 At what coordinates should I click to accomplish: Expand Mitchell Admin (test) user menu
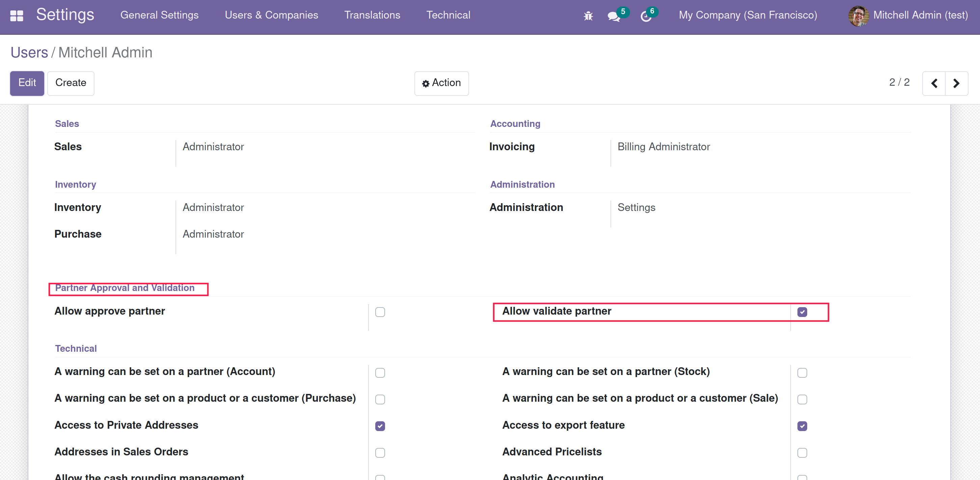(x=920, y=15)
